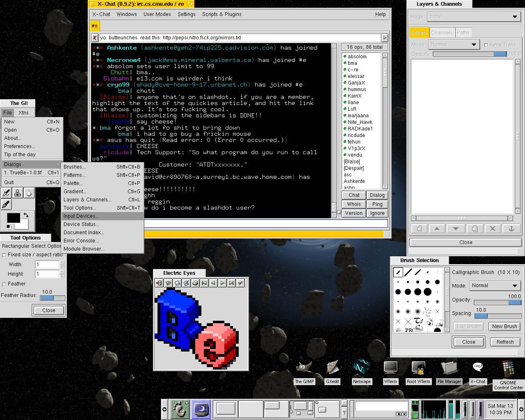Select the water drop blur tool in GIMP
The height and width of the screenshot is (420, 525).
(x=29, y=193)
